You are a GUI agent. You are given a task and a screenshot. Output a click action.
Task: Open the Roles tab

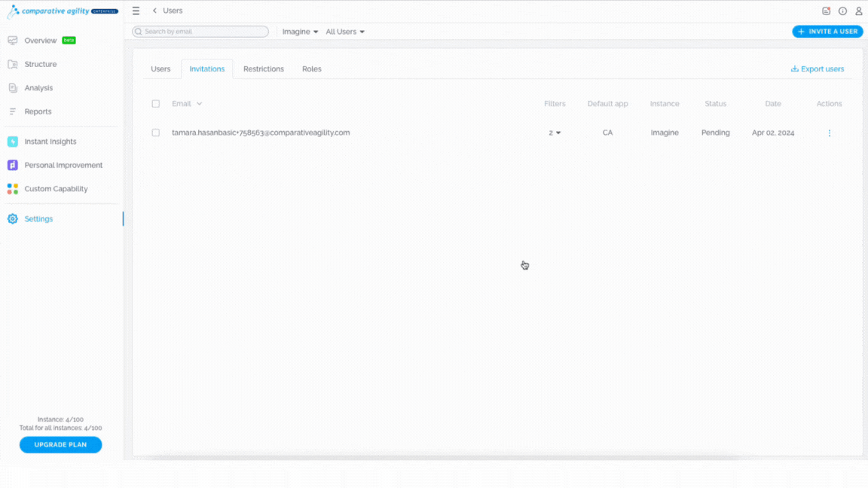pyautogui.click(x=312, y=69)
